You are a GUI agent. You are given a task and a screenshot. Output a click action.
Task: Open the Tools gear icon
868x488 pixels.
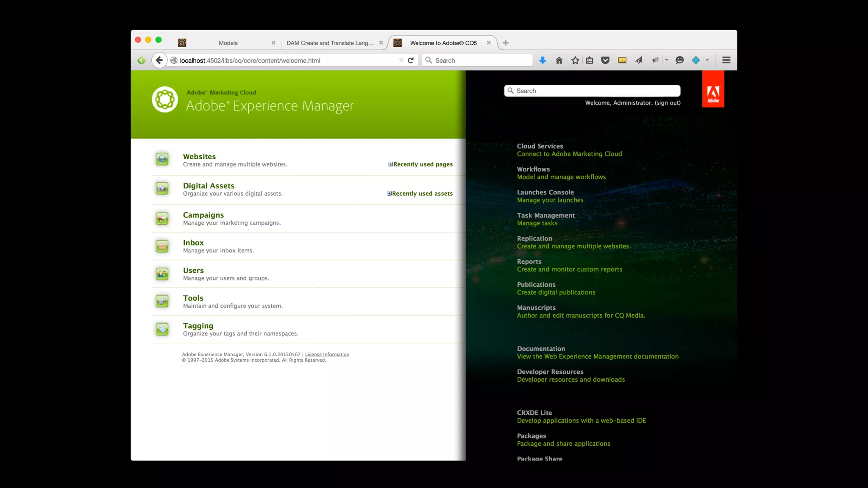pos(162,302)
